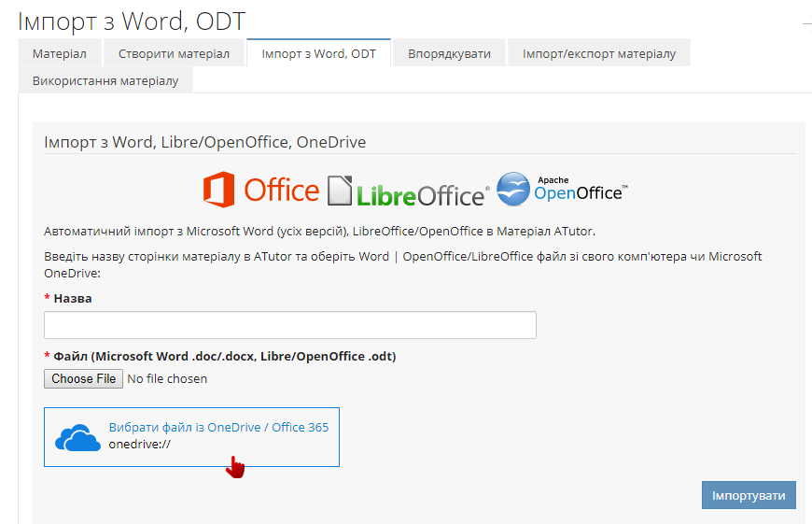Switch to Створити матеріал tab
Screen dimensions: 812x524
[174, 53]
